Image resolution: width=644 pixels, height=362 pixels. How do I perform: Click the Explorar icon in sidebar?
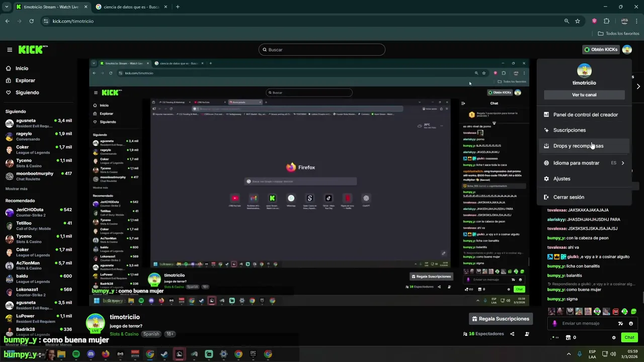pos(9,80)
